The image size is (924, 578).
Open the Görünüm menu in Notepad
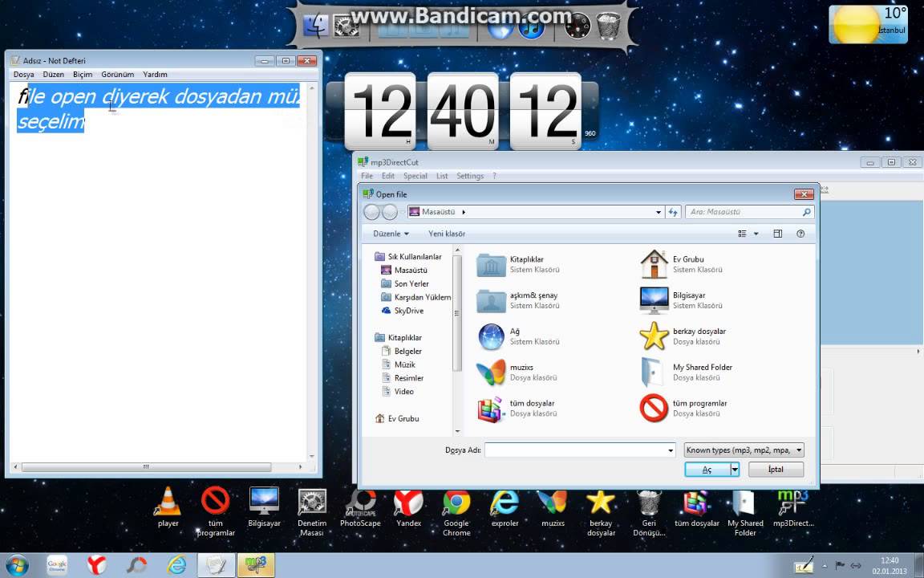click(117, 75)
